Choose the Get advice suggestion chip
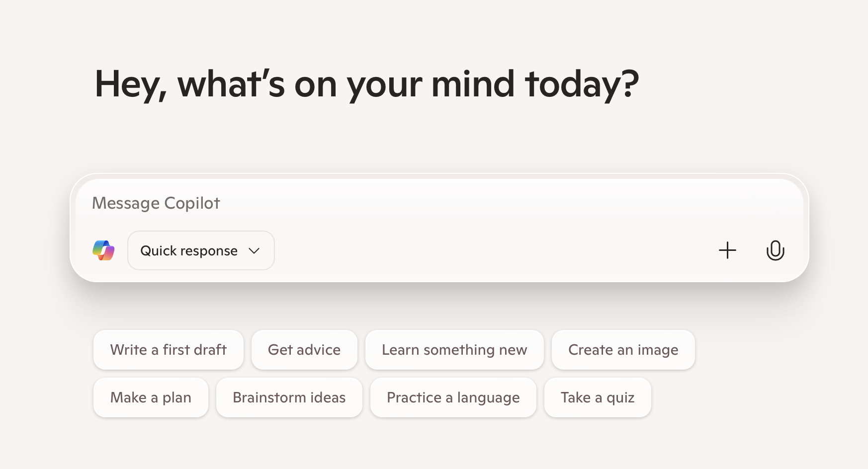The height and width of the screenshot is (469, 868). (x=304, y=350)
